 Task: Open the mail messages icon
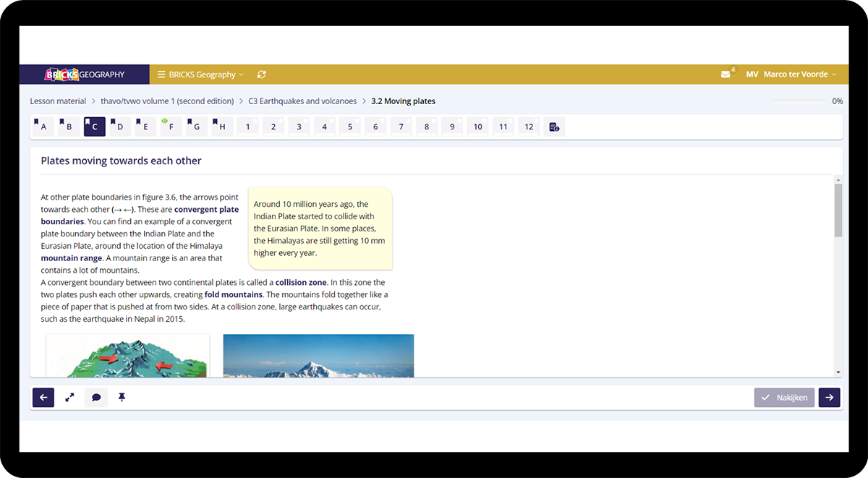pos(726,74)
